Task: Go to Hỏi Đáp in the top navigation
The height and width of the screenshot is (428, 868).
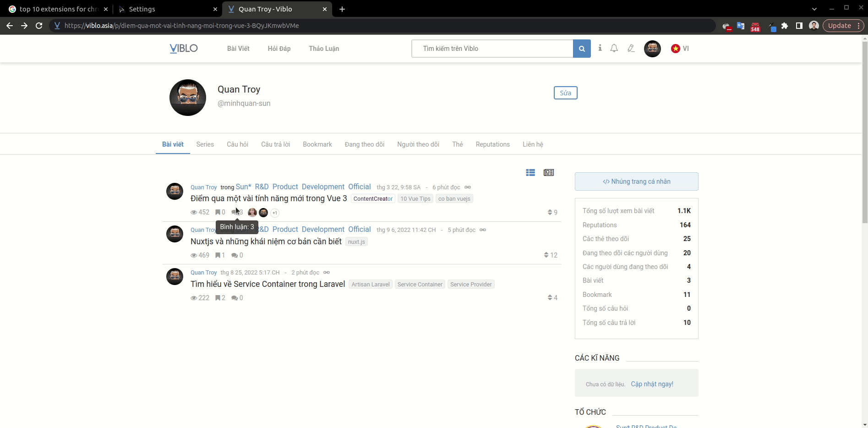Action: coord(279,49)
